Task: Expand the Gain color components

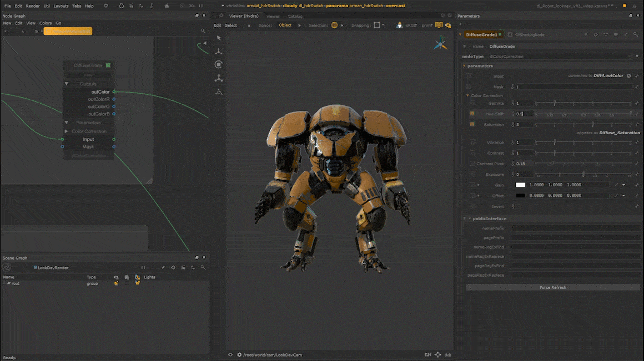Action: pyautogui.click(x=479, y=185)
